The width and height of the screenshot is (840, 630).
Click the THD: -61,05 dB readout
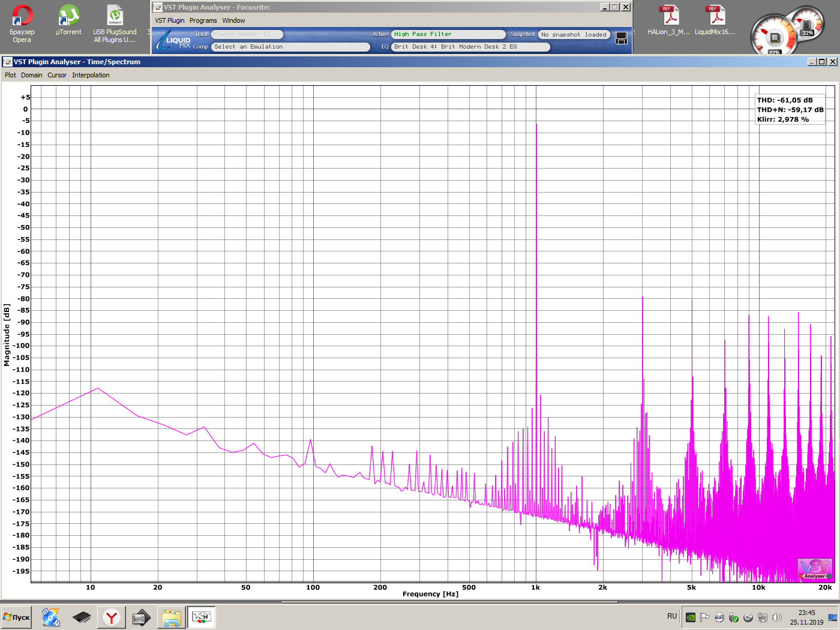785,100
